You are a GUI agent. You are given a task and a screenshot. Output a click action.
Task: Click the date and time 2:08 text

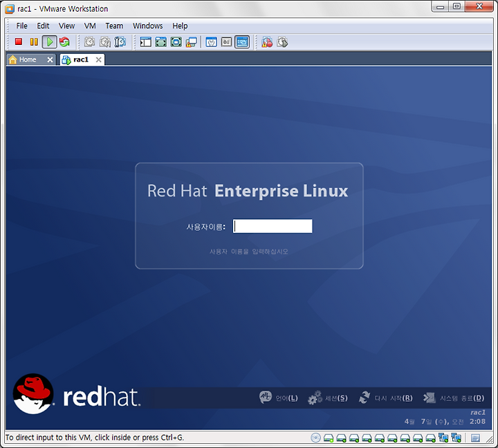[x=445, y=422]
